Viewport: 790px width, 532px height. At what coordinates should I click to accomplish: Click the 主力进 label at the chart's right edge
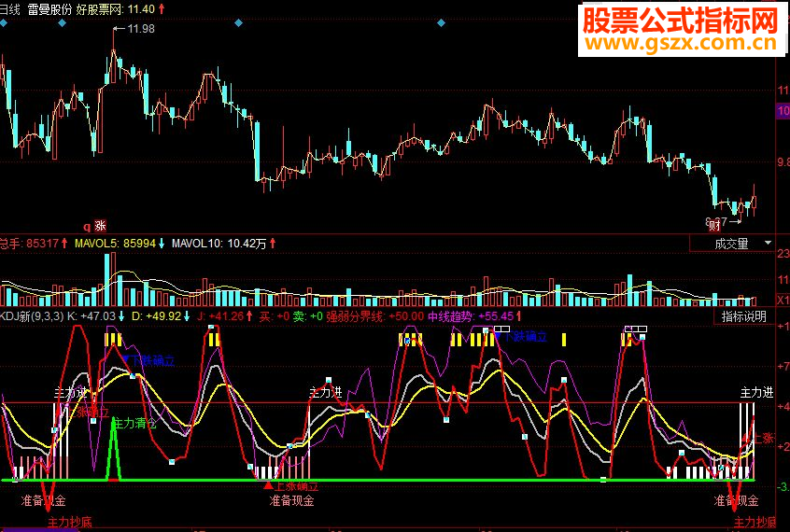tap(756, 392)
